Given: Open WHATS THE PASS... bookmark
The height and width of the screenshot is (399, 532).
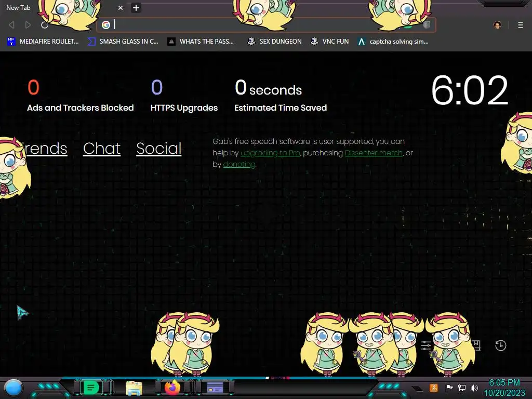Looking at the screenshot, I should point(201,42).
